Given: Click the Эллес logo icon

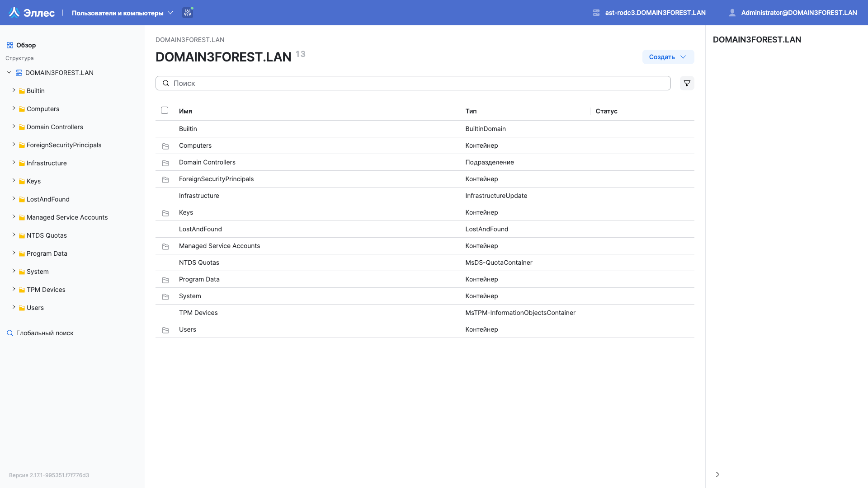Looking at the screenshot, I should [14, 12].
